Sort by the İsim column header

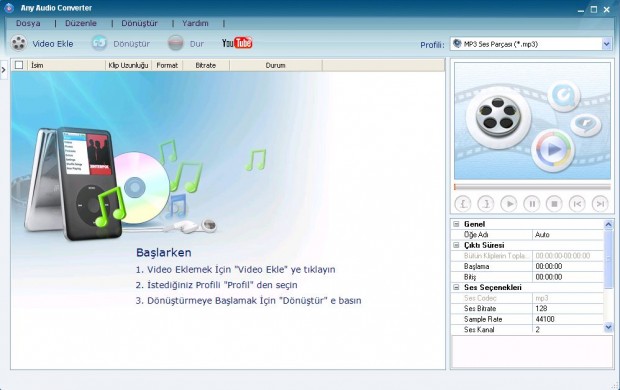pyautogui.click(x=66, y=65)
